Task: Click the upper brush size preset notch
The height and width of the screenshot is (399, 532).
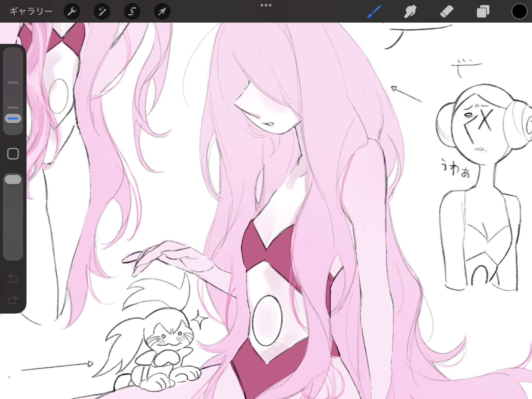Action: [13, 82]
